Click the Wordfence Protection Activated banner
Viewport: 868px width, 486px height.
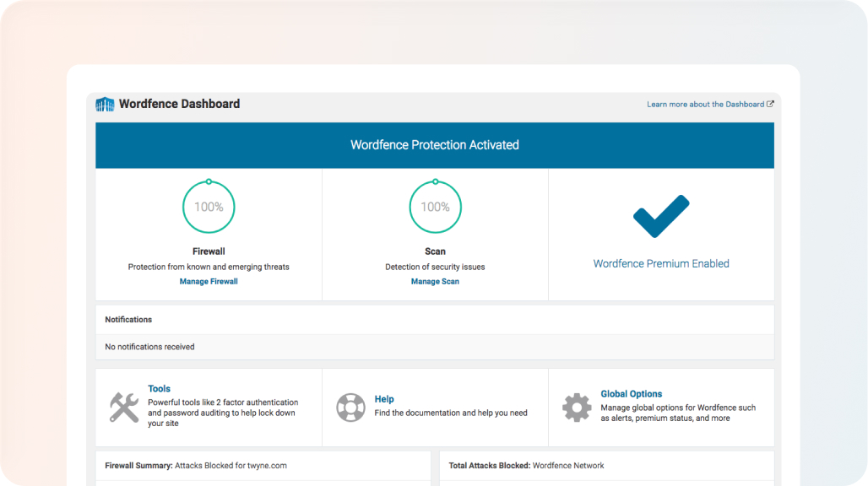pos(435,145)
